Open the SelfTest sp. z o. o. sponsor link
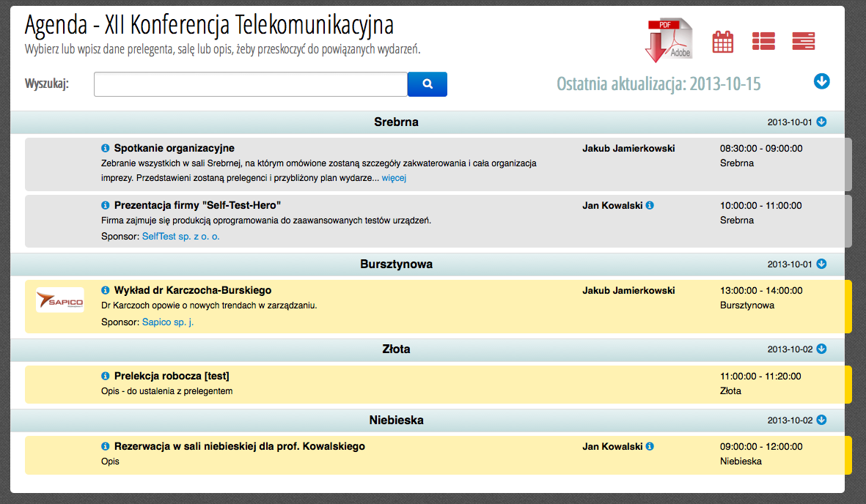 [x=180, y=237]
